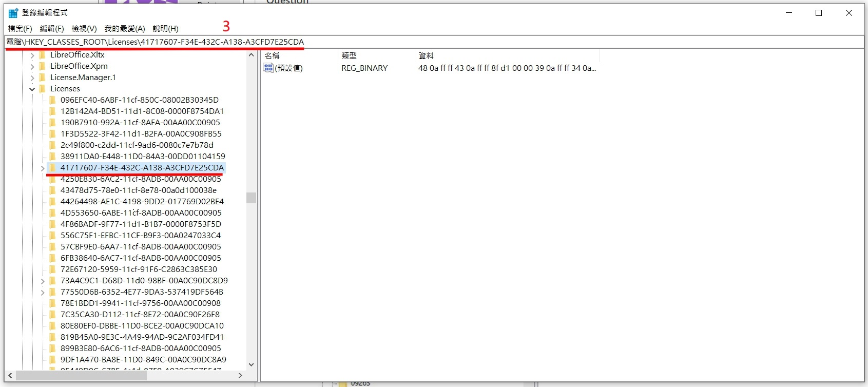Open the 我的最愛(A) menu
The width and height of the screenshot is (868, 387).
click(125, 29)
